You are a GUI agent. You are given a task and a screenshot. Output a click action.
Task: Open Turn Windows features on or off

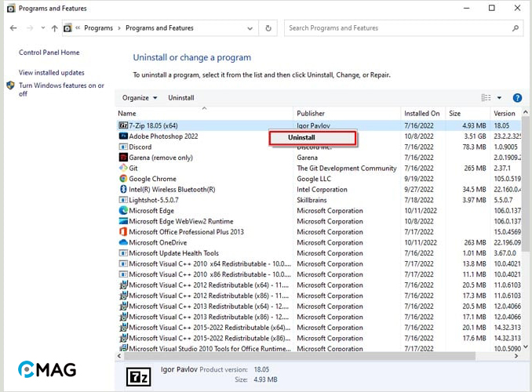pyautogui.click(x=61, y=89)
